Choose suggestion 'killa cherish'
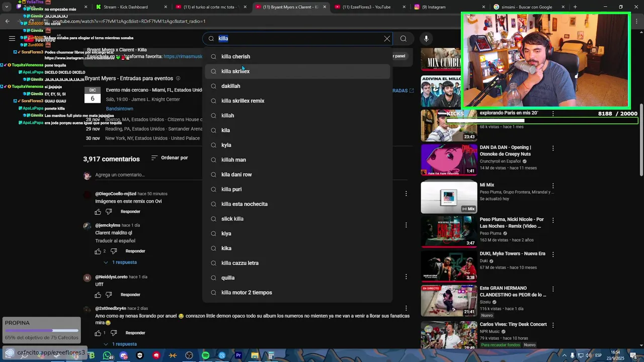This screenshot has height=362, width=644. (297, 57)
